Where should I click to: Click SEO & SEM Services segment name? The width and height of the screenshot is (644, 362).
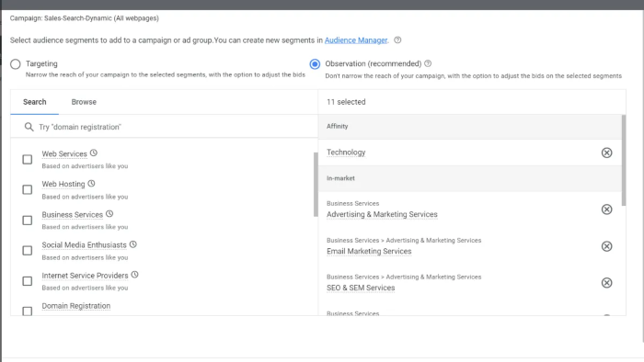tap(361, 288)
